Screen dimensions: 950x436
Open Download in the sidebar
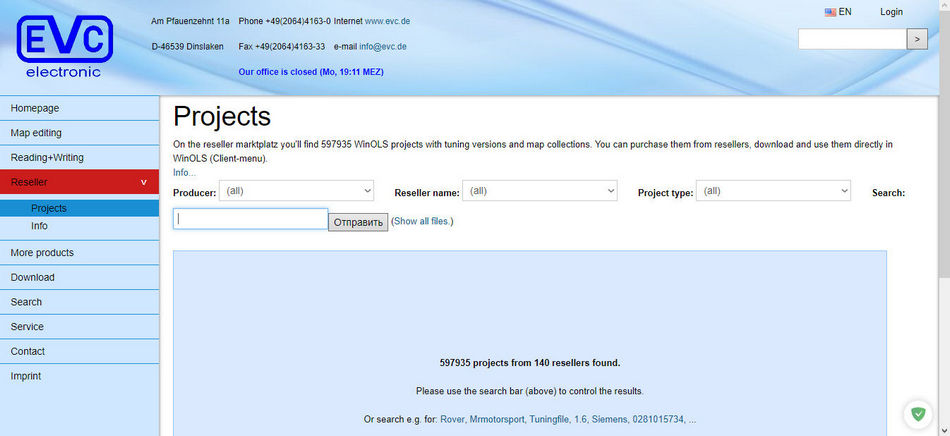(79, 277)
